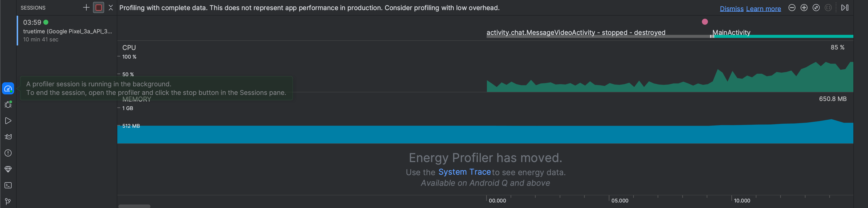Dismiss the complete data profiling notice

click(732, 9)
